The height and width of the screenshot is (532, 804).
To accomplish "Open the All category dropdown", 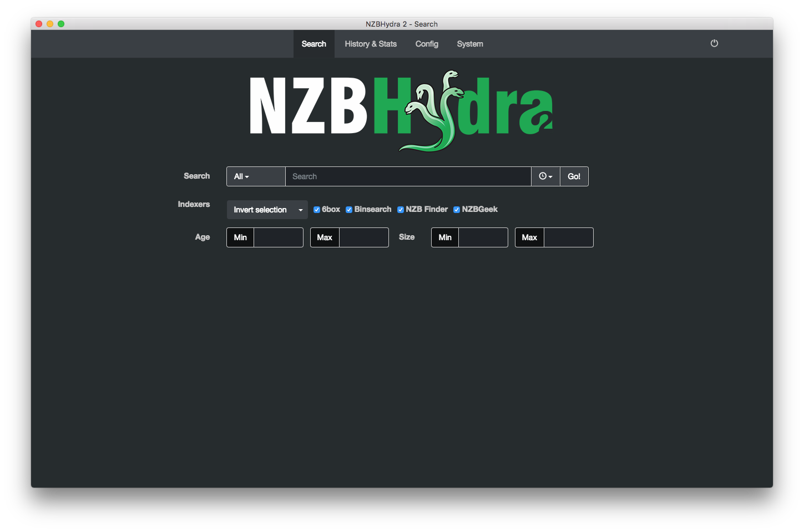I will (256, 176).
